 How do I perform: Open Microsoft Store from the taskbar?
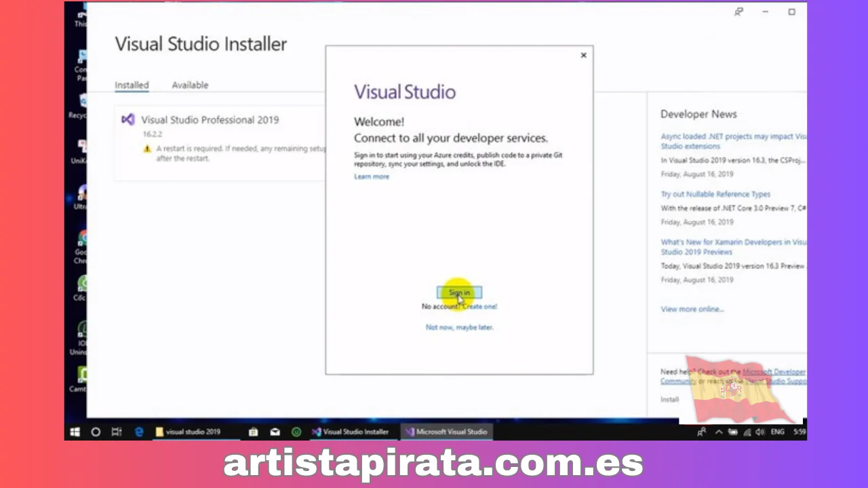pos(253,432)
